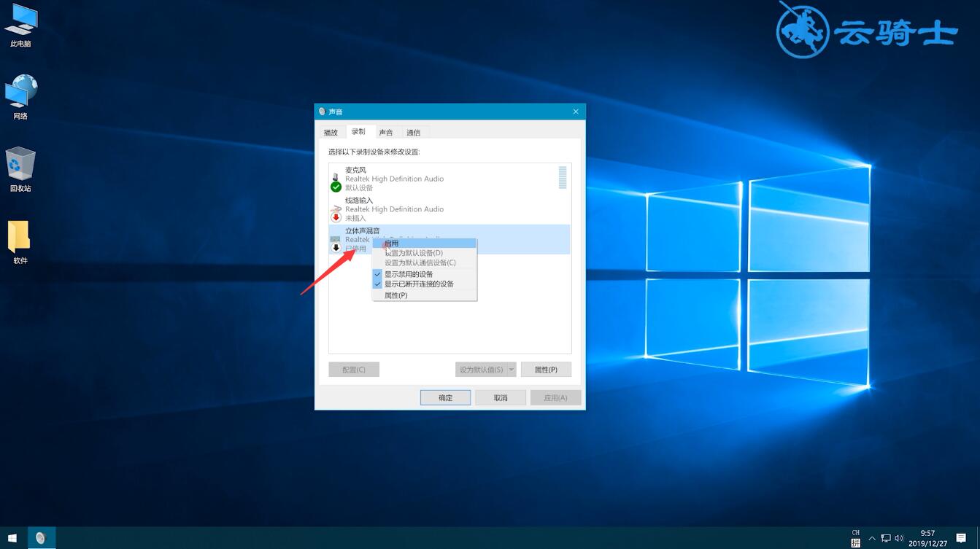The height and width of the screenshot is (549, 980).
Task: Open the network icon in the system tray
Action: (886, 538)
